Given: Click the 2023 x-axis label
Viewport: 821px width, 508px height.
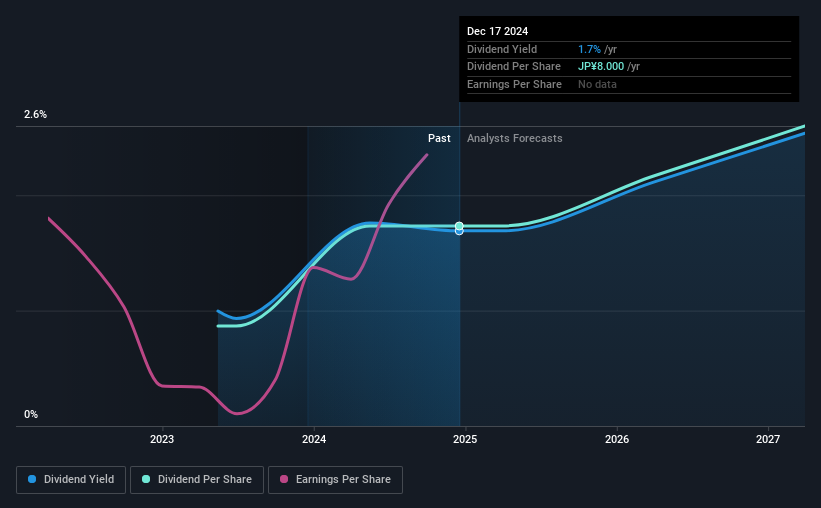Looking at the screenshot, I should tap(162, 439).
